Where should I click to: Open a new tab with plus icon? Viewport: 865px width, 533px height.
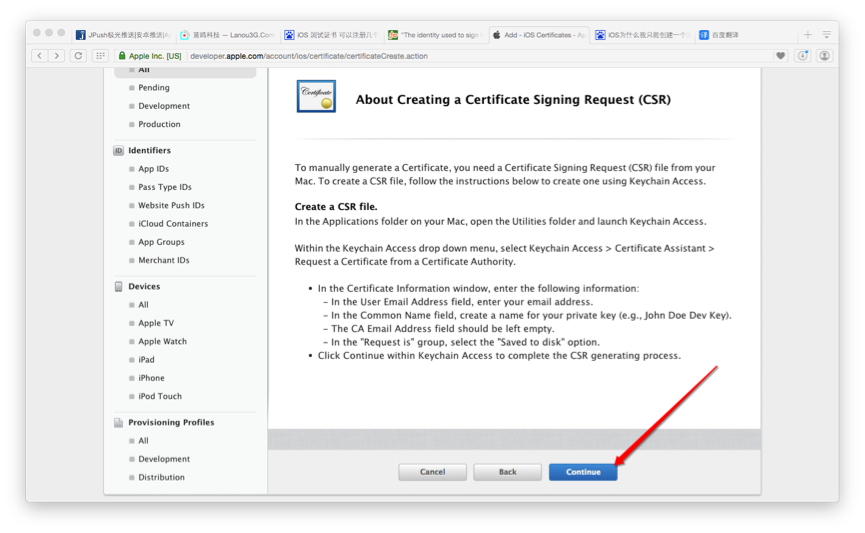808,35
